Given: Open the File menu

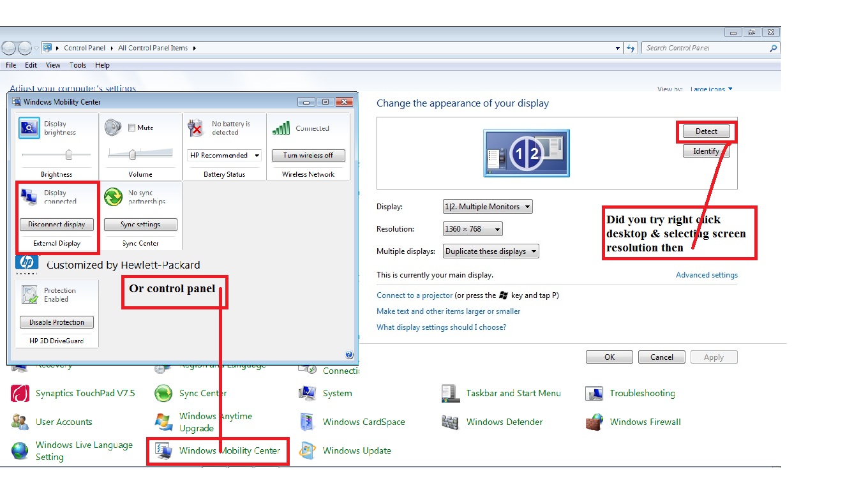Looking at the screenshot, I should click(x=11, y=65).
